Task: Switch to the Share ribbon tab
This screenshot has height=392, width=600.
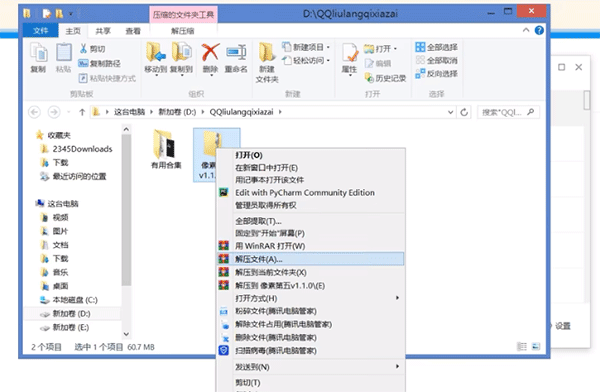Action: [103, 31]
